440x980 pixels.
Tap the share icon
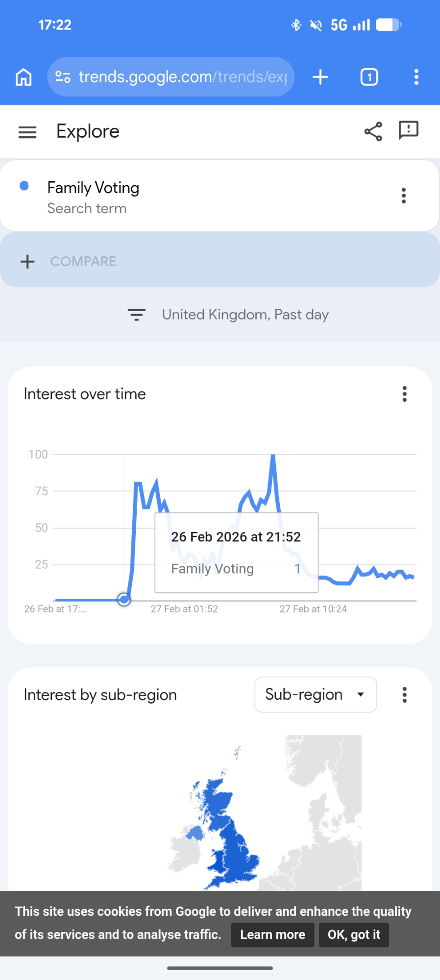(x=373, y=131)
